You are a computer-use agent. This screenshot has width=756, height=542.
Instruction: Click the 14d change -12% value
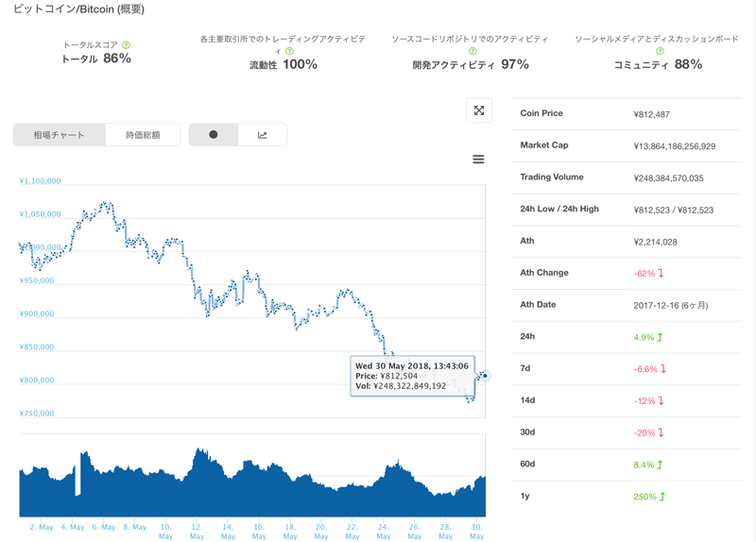[648, 401]
